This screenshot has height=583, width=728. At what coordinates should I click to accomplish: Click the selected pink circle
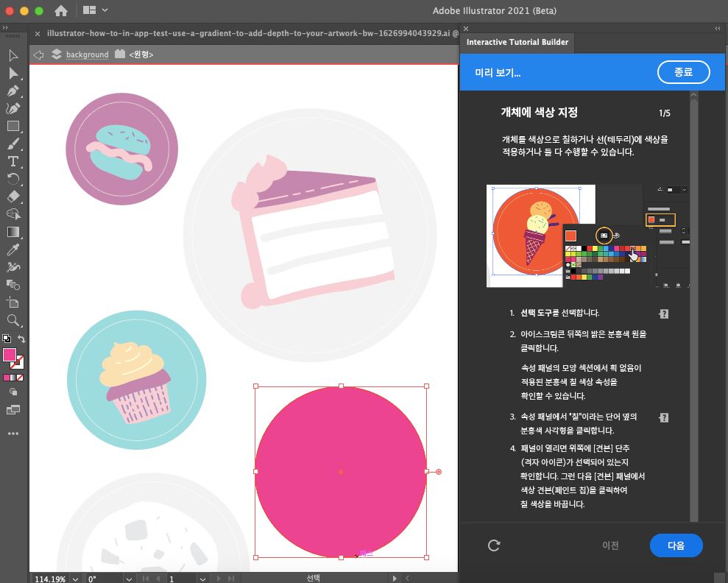pos(341,472)
